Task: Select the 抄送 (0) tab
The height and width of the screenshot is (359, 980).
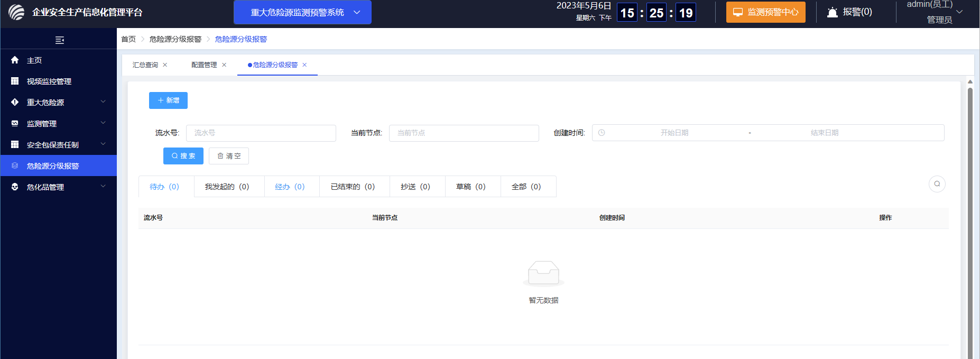Action: (418, 187)
